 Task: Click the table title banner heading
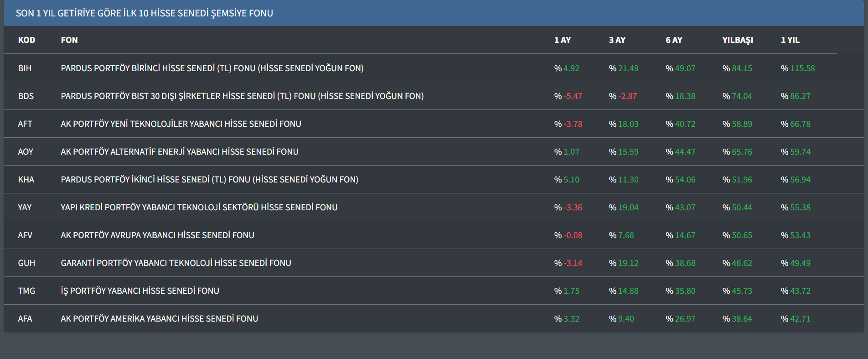(x=145, y=13)
